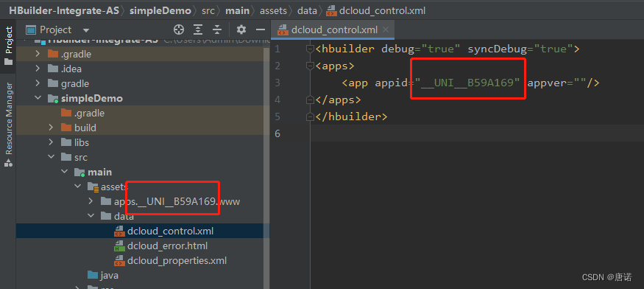The image size is (644, 289).
Task: Click assets breadcrumb in navigation bar
Action: (273, 11)
